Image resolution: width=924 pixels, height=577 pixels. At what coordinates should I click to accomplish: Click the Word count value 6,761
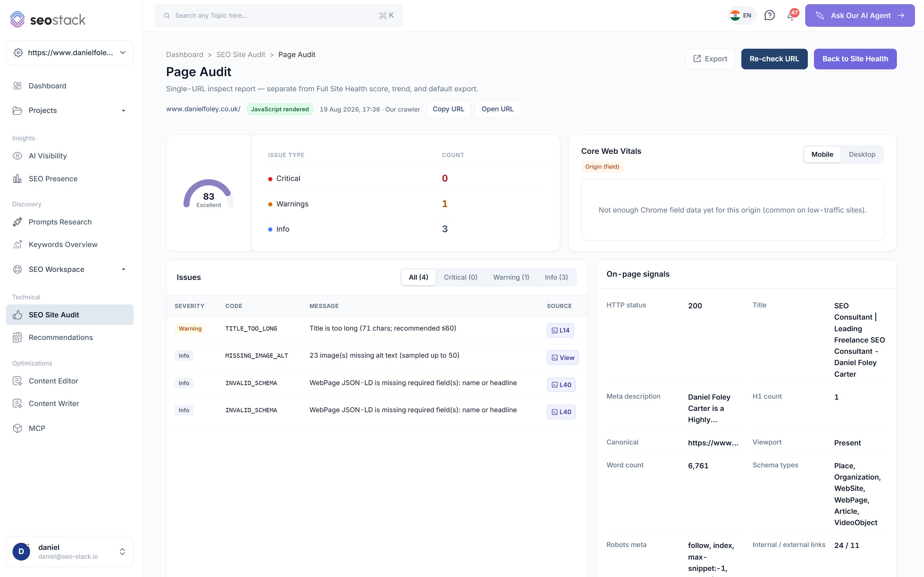click(x=698, y=466)
